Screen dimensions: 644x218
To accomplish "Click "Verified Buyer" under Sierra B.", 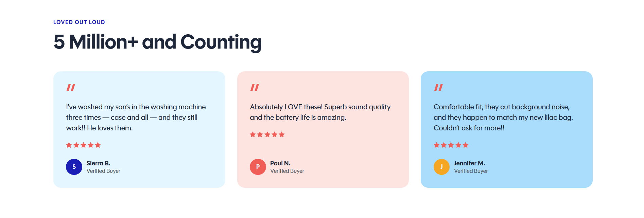I will [x=103, y=171].
